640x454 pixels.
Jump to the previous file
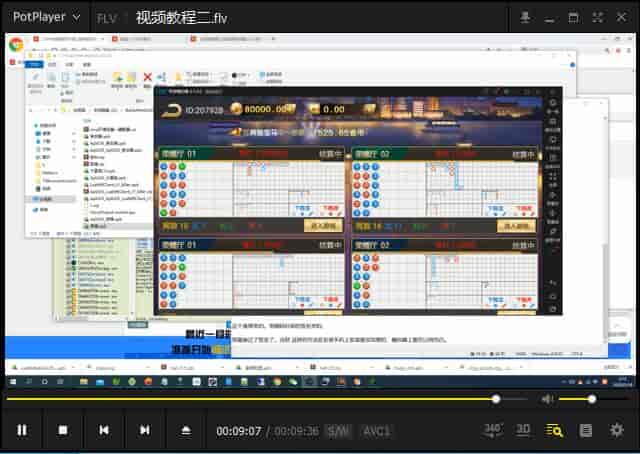click(103, 430)
